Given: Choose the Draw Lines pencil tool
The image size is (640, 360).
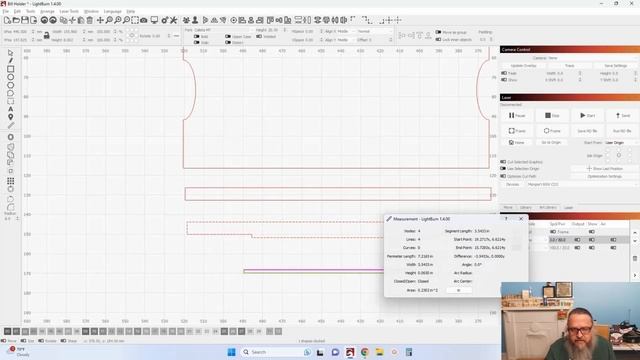Looking at the screenshot, I should pos(11,60).
